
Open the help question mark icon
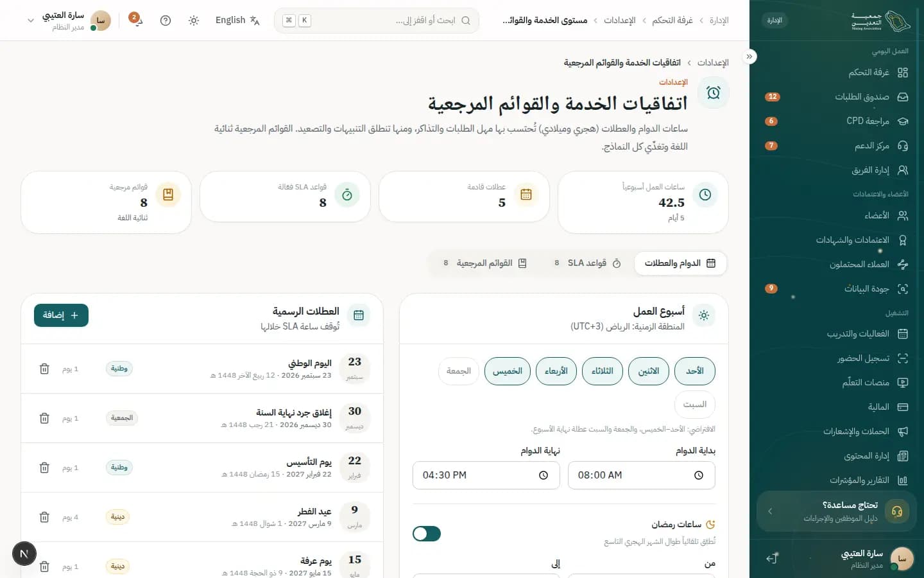click(x=166, y=21)
